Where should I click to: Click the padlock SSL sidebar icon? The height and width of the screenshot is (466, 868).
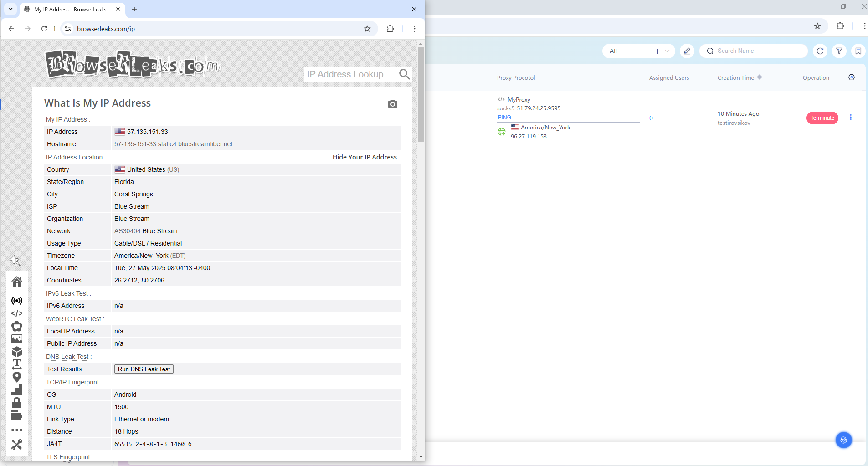pyautogui.click(x=17, y=403)
